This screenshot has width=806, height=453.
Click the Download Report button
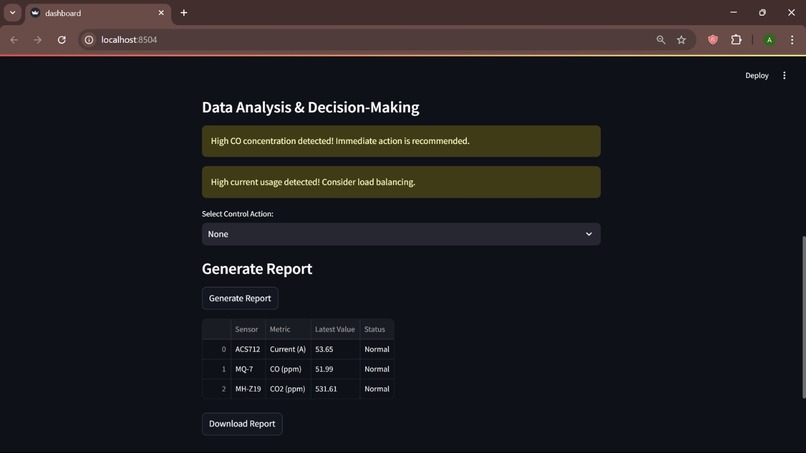pos(242,424)
